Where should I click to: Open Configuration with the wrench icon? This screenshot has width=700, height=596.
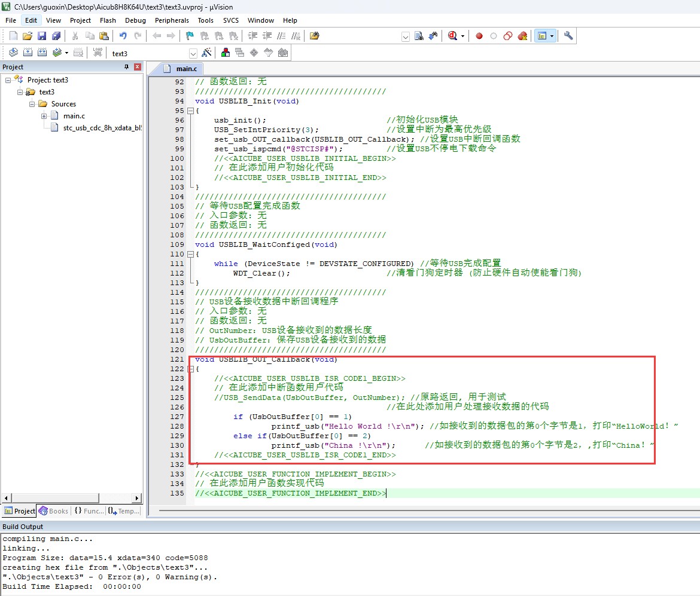pos(568,36)
